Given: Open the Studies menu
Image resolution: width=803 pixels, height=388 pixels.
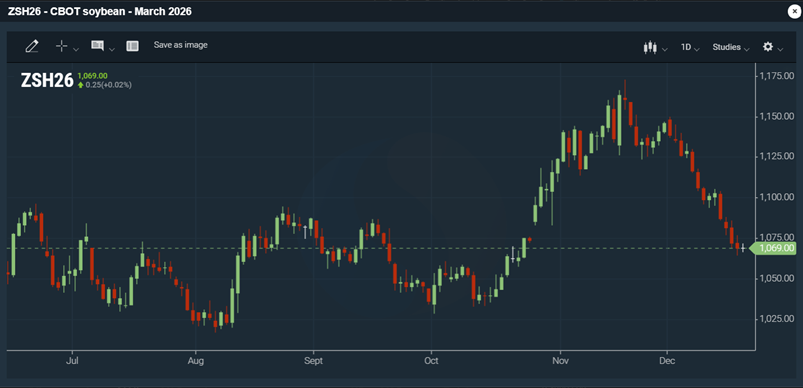Looking at the screenshot, I should click(x=730, y=47).
